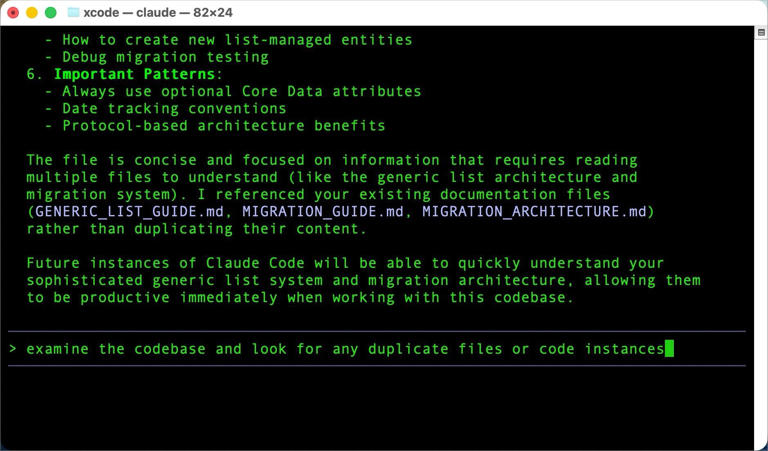This screenshot has height=451, width=768.
Task: Click the line 'rather than duplicating their content.'
Action: [x=197, y=229]
